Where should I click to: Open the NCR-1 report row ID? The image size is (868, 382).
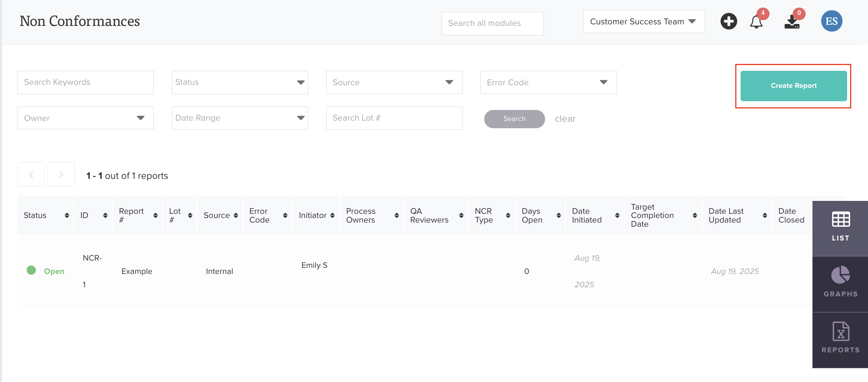pos(92,271)
